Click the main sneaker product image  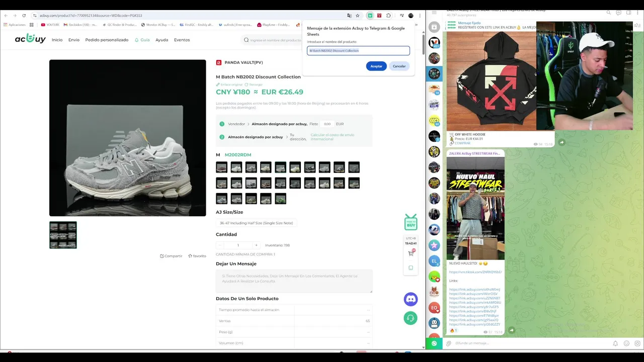128,138
